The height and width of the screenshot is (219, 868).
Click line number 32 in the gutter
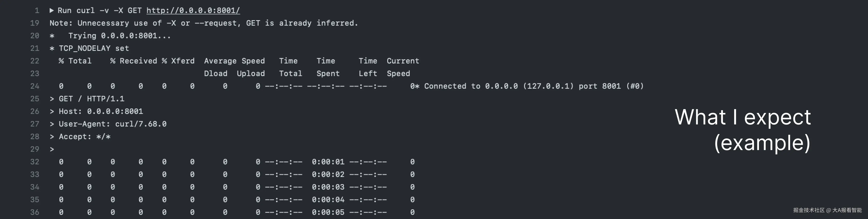click(x=35, y=162)
